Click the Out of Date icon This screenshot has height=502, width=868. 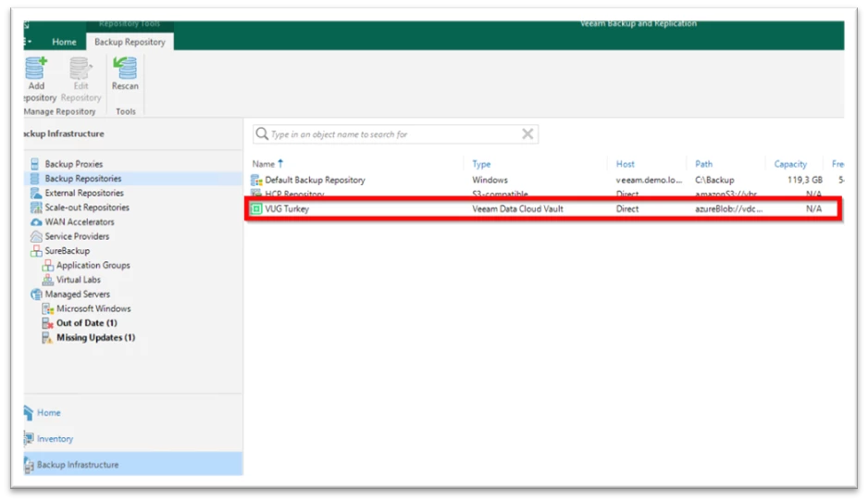point(48,322)
